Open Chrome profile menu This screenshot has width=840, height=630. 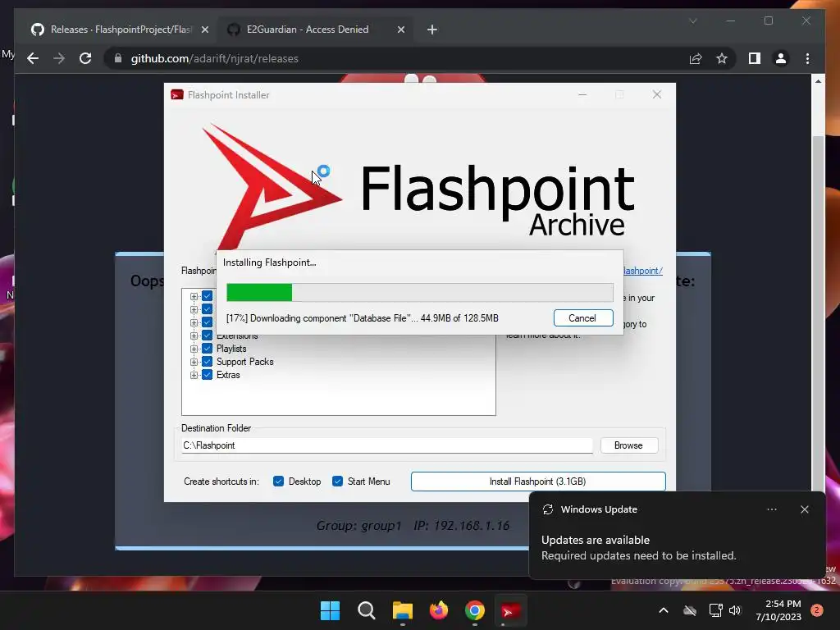(x=781, y=58)
